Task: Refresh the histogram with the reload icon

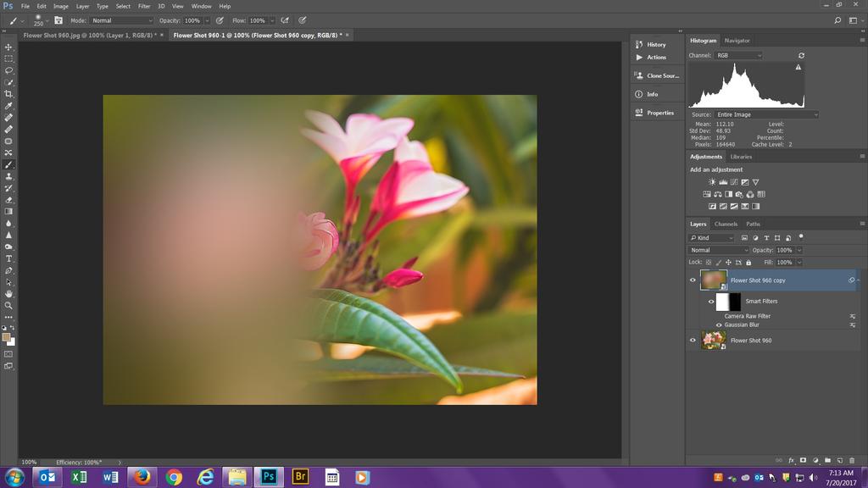Action: [x=801, y=56]
